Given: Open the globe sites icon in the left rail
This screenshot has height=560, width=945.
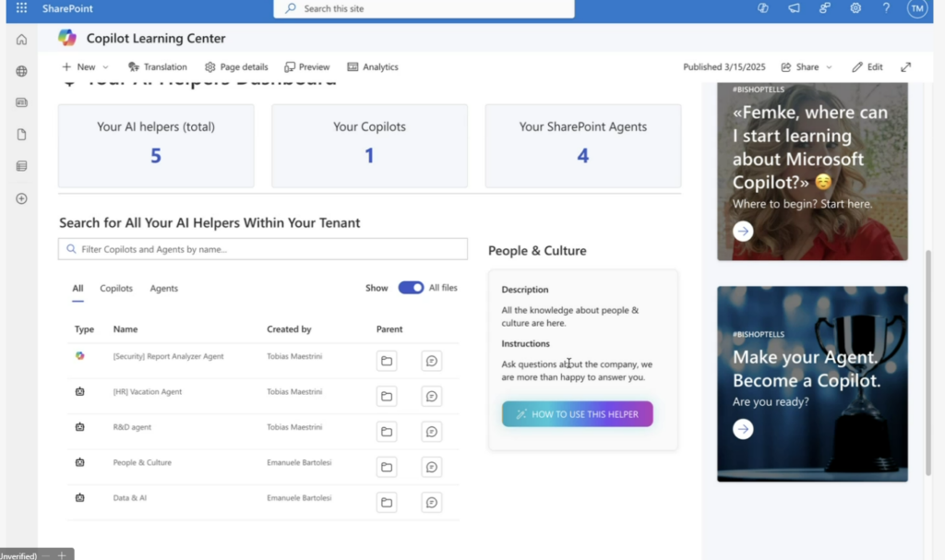Looking at the screenshot, I should point(22,71).
